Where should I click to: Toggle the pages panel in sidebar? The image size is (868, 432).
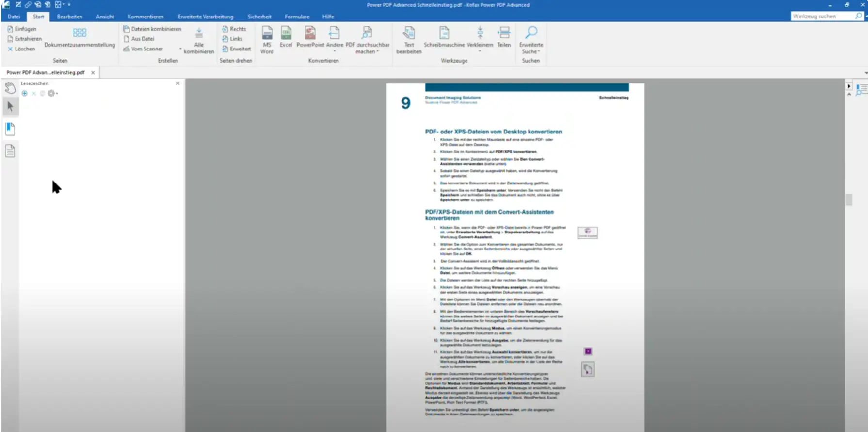(10, 151)
